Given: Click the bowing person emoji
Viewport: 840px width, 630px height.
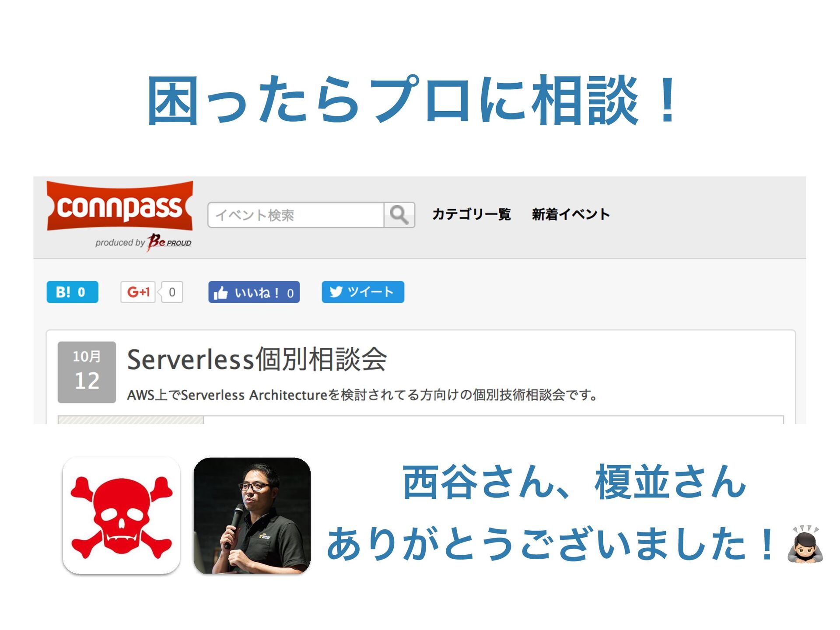Looking at the screenshot, I should click(805, 544).
